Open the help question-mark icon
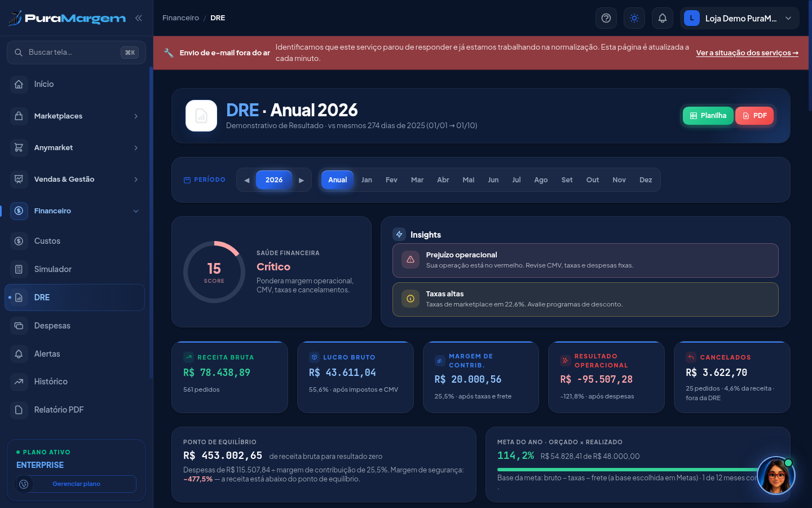812x508 pixels. click(606, 18)
